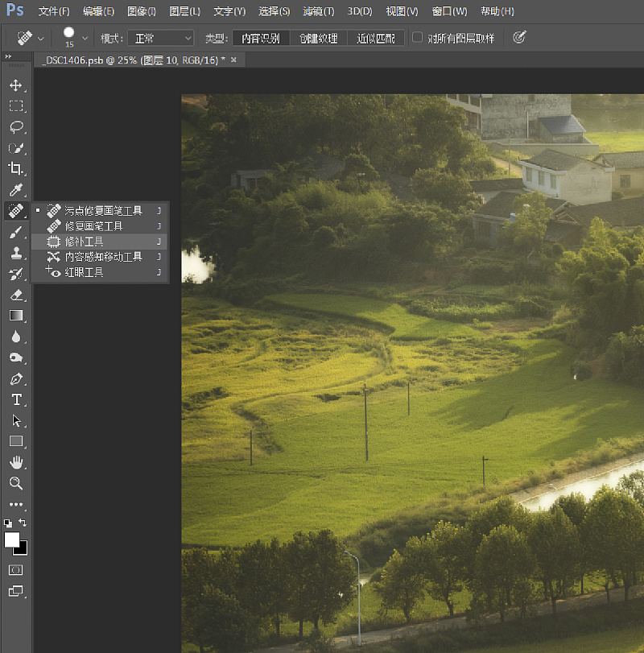The width and height of the screenshot is (644, 653).
Task: Select the Path Selection tool
Action: tap(16, 420)
